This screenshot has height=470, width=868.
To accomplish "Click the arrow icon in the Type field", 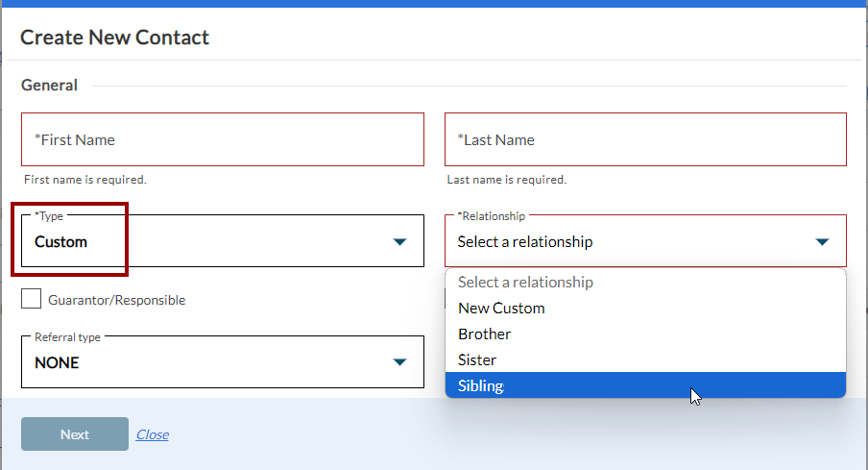I will coord(400,242).
